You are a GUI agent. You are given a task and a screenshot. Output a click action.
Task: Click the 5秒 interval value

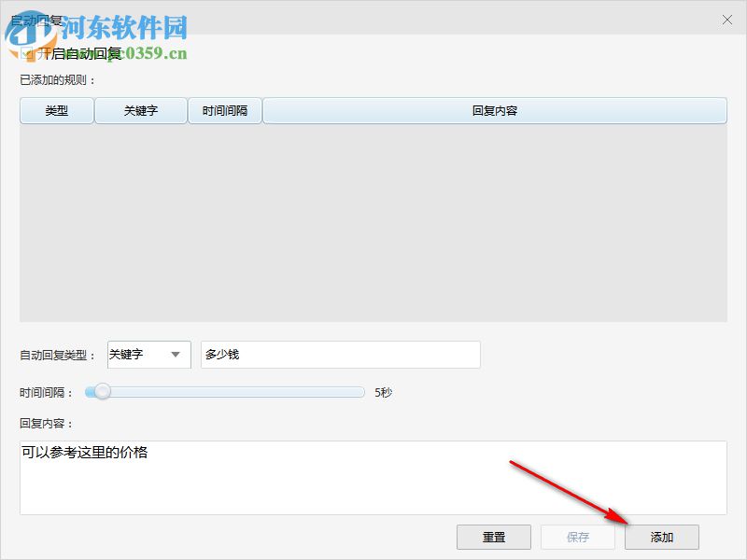click(383, 392)
